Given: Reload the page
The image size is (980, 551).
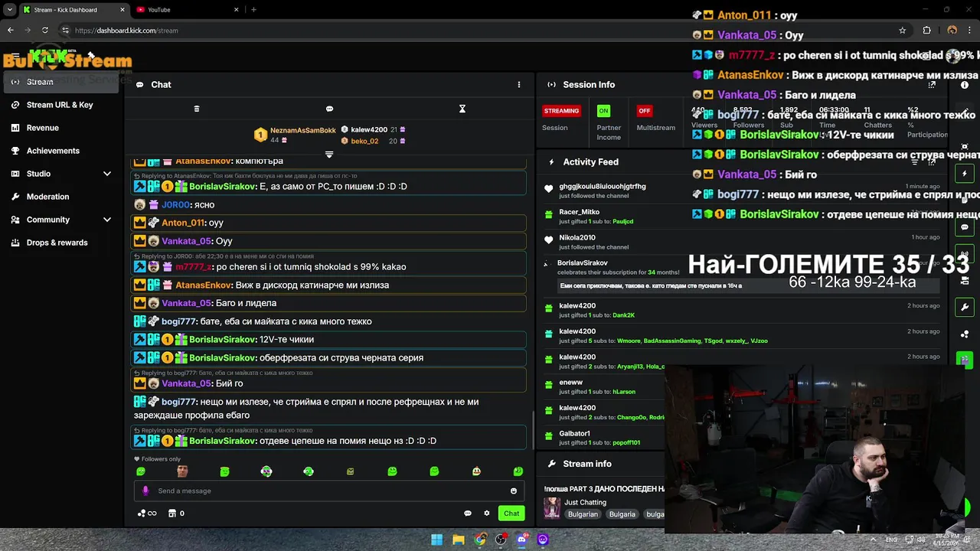Looking at the screenshot, I should (45, 31).
